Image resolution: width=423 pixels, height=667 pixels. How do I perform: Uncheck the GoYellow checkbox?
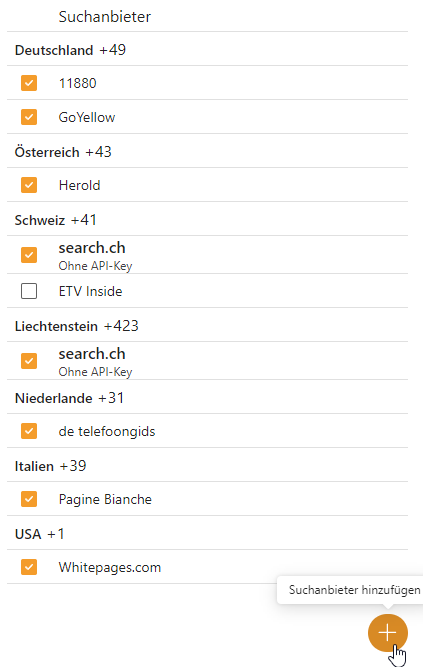coord(29,117)
